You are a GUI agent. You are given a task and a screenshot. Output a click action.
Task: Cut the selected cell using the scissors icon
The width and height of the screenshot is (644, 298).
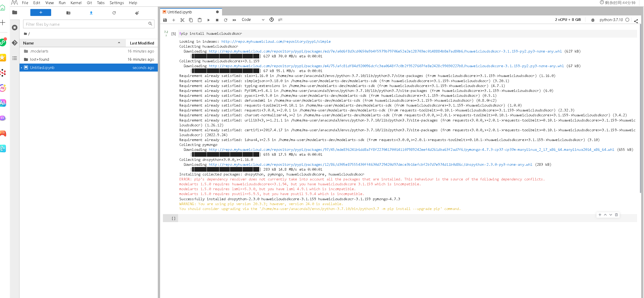(x=182, y=20)
